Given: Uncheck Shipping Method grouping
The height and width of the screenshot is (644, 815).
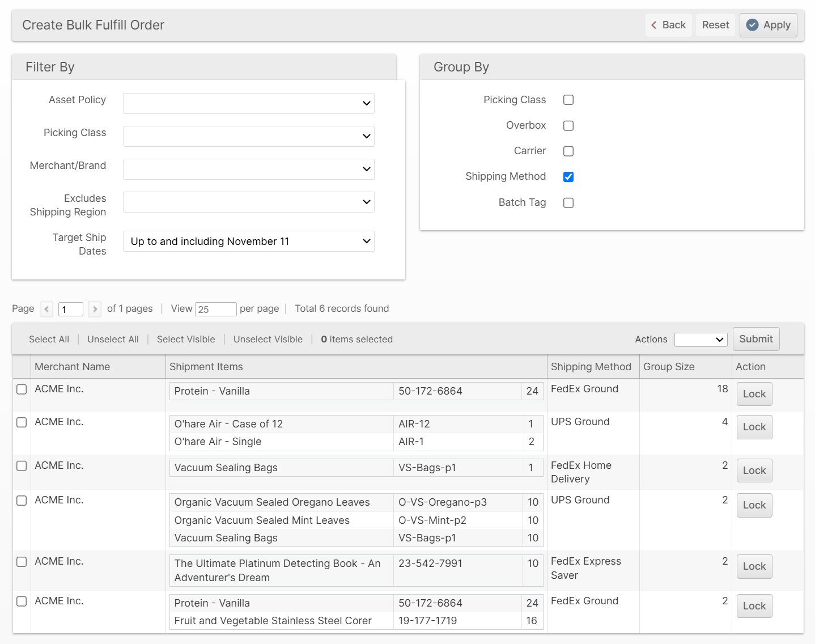Looking at the screenshot, I should [568, 177].
